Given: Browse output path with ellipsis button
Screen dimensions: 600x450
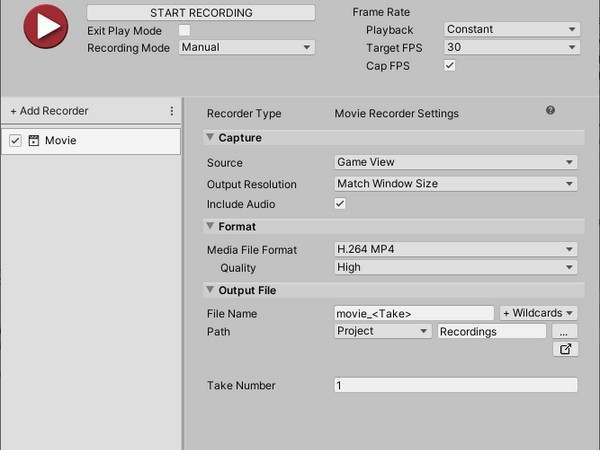Looking at the screenshot, I should coord(564,331).
